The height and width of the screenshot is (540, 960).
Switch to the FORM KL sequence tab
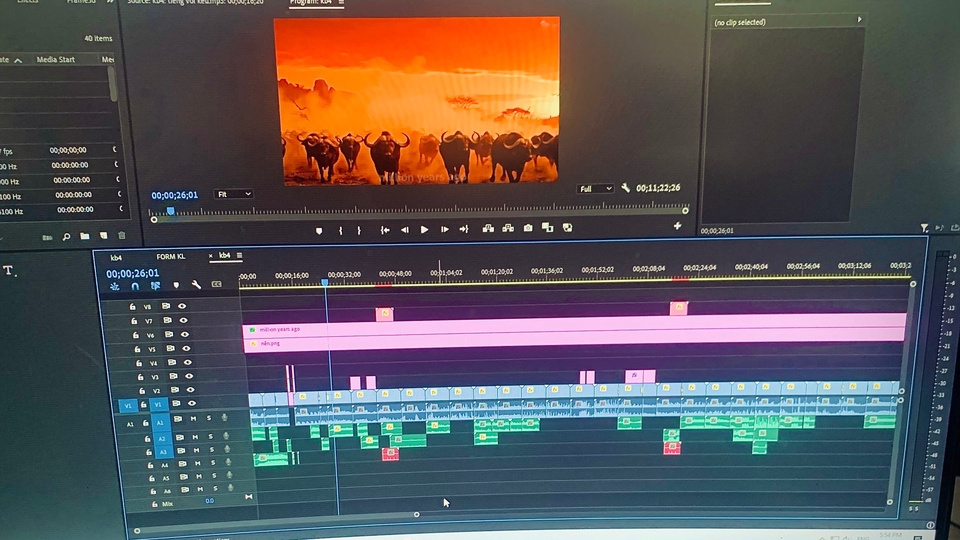(171, 257)
